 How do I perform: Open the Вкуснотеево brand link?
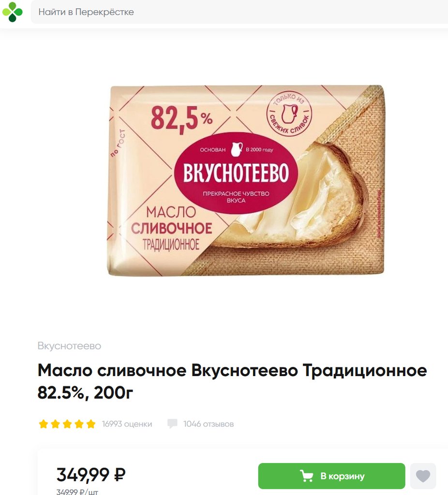(69, 346)
